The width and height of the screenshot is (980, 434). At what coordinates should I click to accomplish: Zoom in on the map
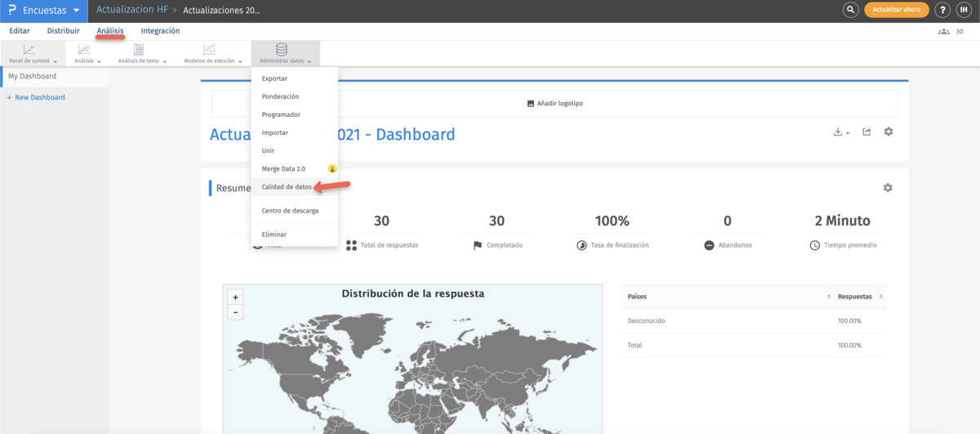[x=236, y=298]
